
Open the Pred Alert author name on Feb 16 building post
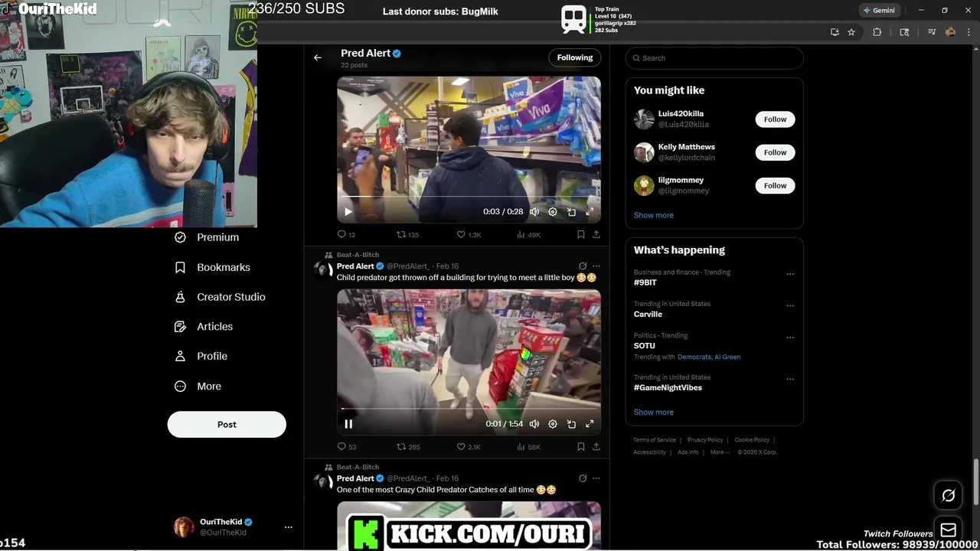(355, 266)
